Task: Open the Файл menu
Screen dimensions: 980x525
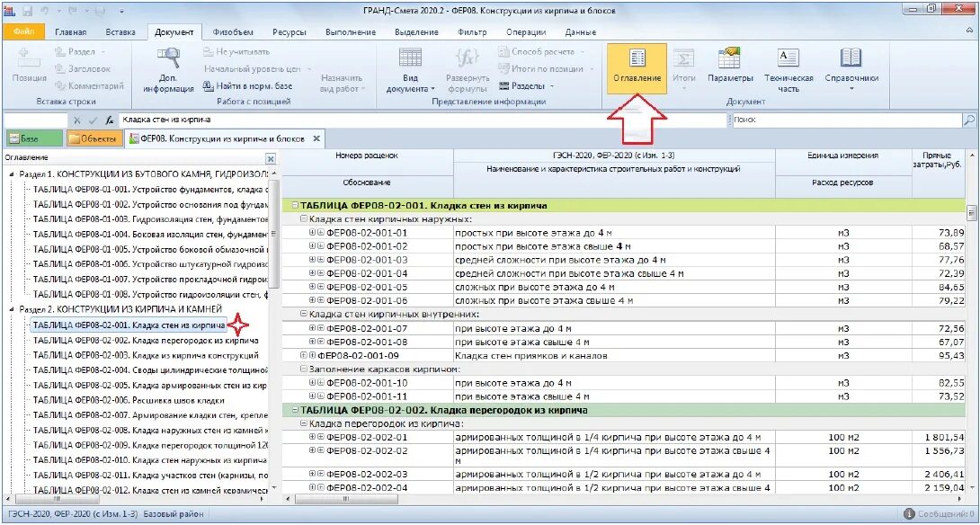Action: pyautogui.click(x=22, y=31)
